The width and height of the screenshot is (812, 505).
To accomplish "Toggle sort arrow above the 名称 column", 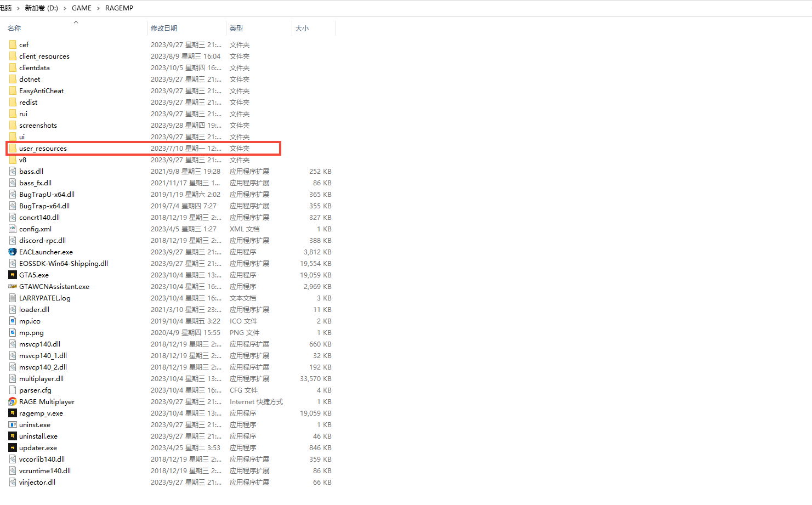I will pyautogui.click(x=76, y=22).
